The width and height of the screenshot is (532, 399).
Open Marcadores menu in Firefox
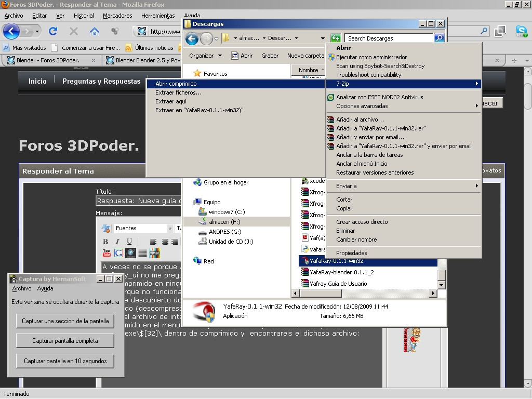[x=117, y=16]
